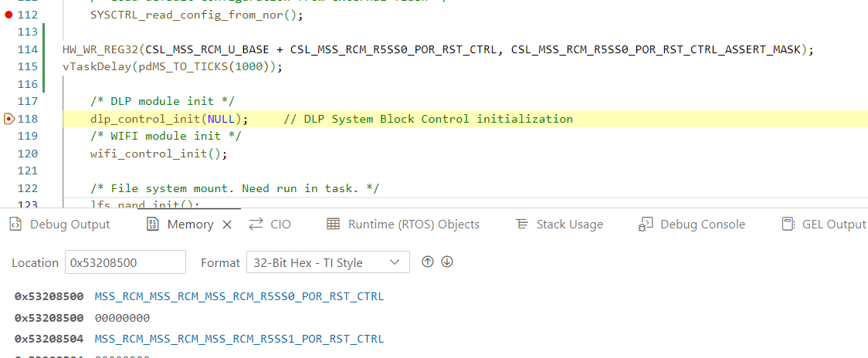
Task: Click line number 114 in the gutter
Action: 28,50
